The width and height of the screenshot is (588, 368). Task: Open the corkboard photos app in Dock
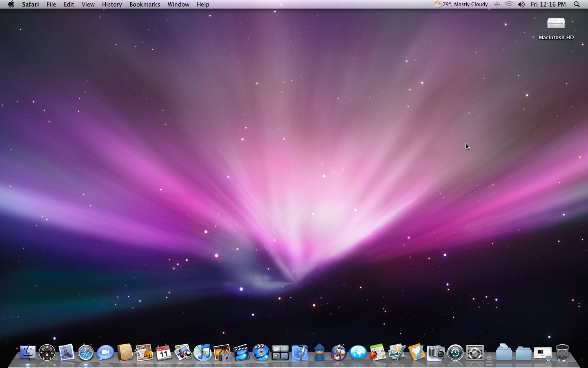point(144,352)
